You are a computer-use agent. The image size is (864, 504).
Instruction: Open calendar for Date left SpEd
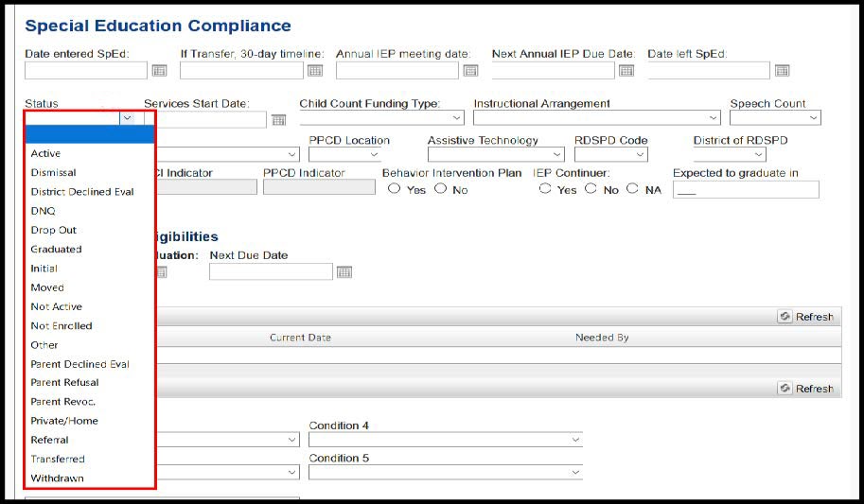[782, 71]
